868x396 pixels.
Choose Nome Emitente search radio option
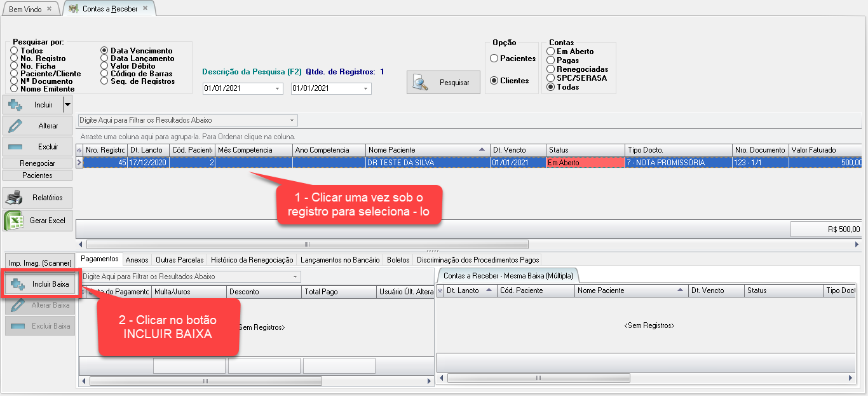[x=15, y=89]
